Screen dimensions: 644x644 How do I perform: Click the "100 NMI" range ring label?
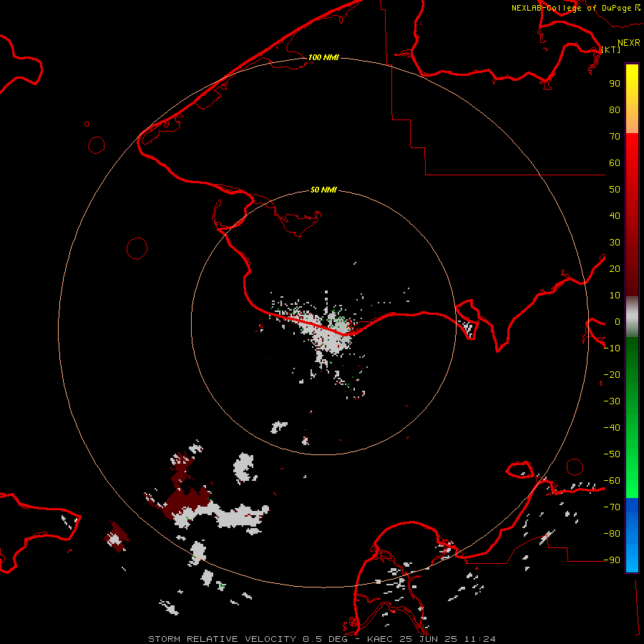pyautogui.click(x=323, y=57)
